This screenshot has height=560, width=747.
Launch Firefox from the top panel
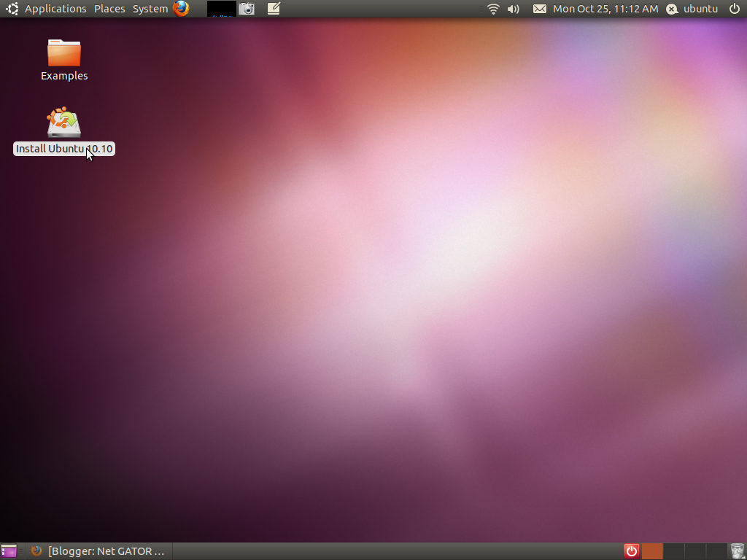(x=181, y=9)
